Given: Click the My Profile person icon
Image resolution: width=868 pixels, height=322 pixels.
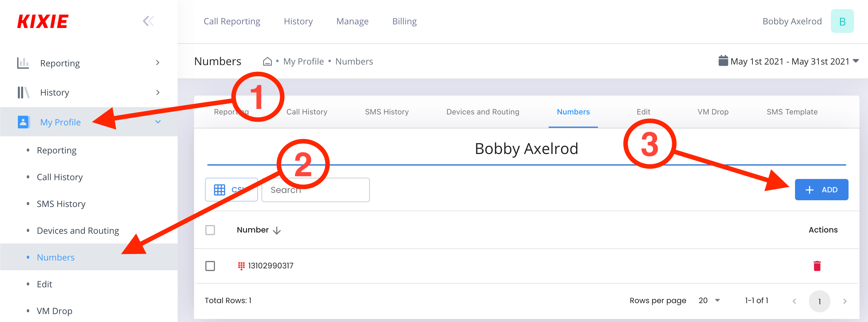Looking at the screenshot, I should tap(23, 122).
